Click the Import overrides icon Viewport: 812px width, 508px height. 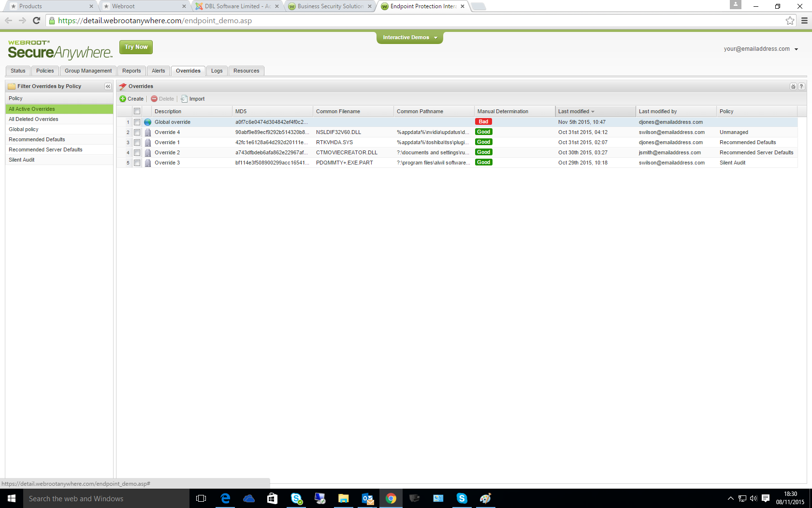[184, 99]
